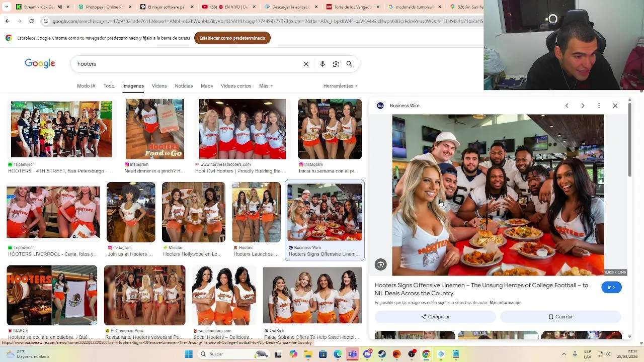Show previous image in preview panel
The height and width of the screenshot is (362, 644).
click(567, 106)
